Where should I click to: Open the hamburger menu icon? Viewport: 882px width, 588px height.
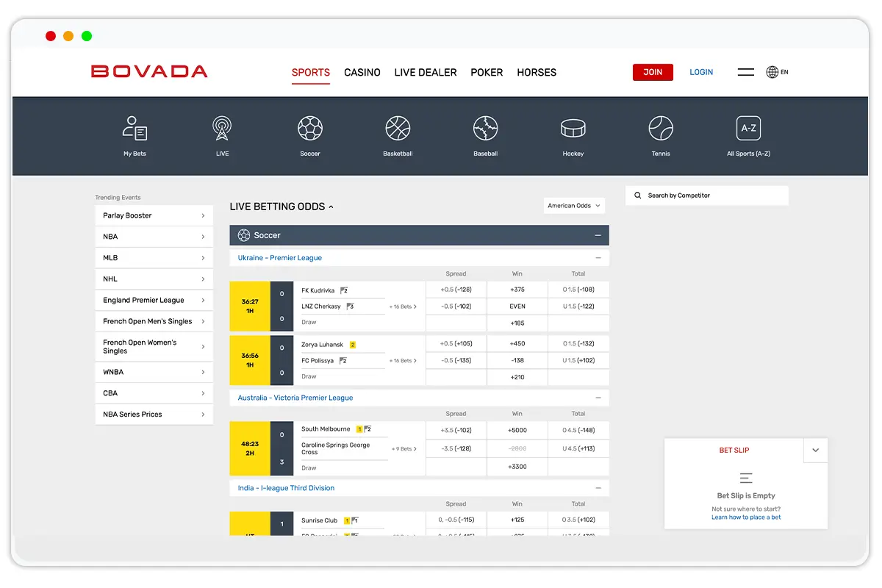(x=746, y=72)
